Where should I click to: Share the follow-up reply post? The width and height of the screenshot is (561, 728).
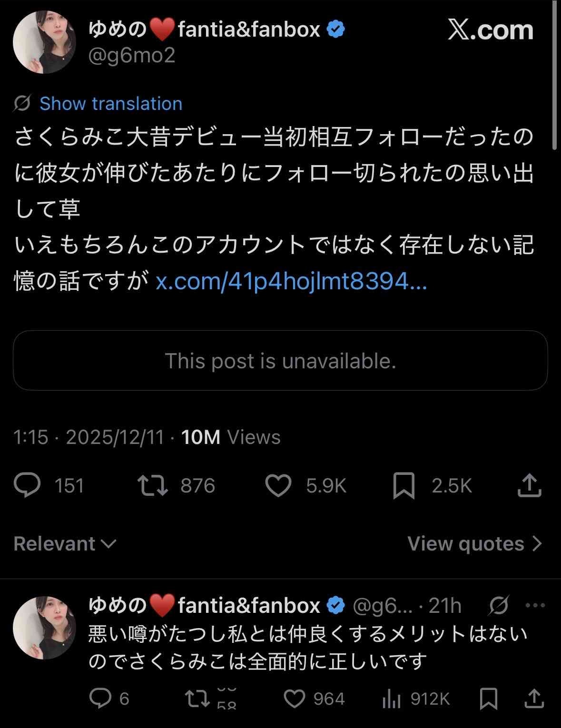click(x=534, y=698)
